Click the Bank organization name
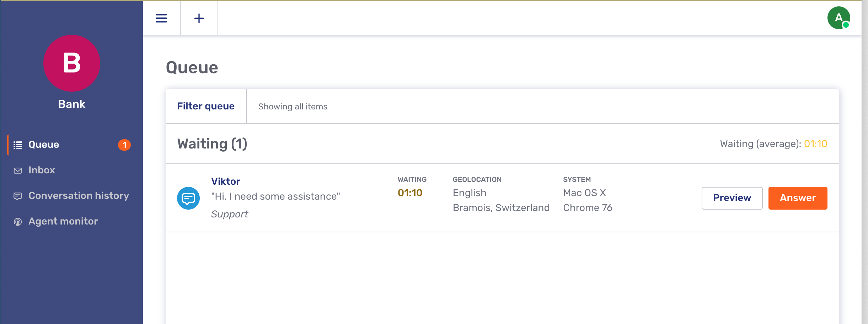This screenshot has width=868, height=324. point(72,104)
